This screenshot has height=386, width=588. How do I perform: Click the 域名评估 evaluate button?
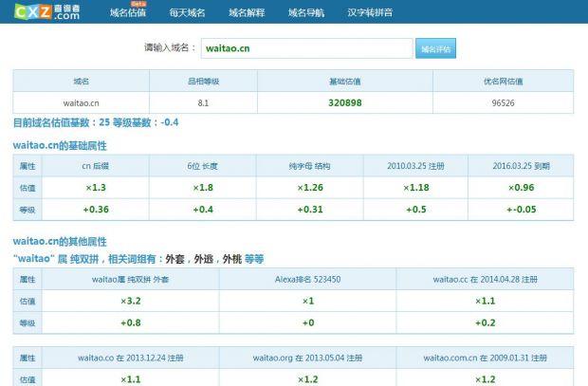(x=435, y=48)
